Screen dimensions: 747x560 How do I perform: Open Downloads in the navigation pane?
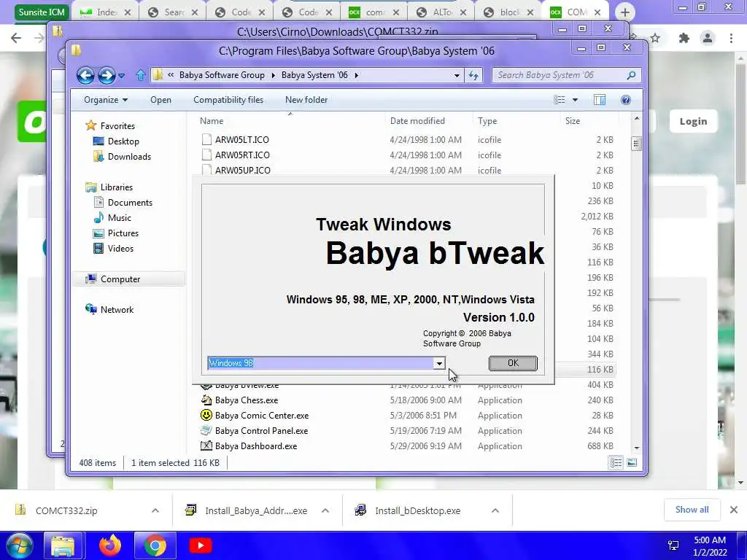[129, 157]
